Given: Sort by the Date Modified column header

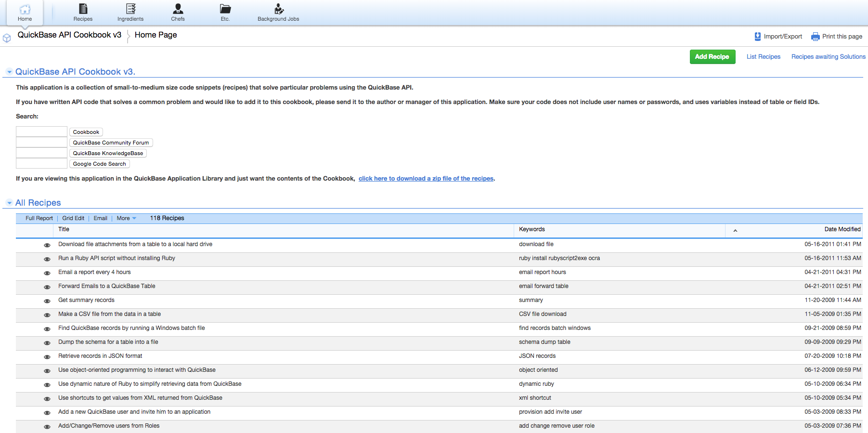Looking at the screenshot, I should click(842, 229).
